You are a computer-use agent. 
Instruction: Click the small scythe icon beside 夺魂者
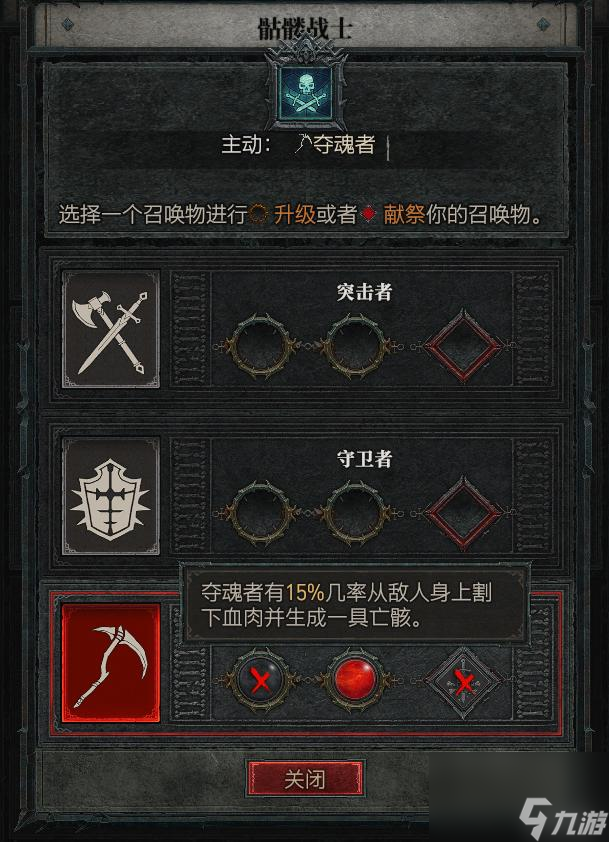(x=302, y=143)
